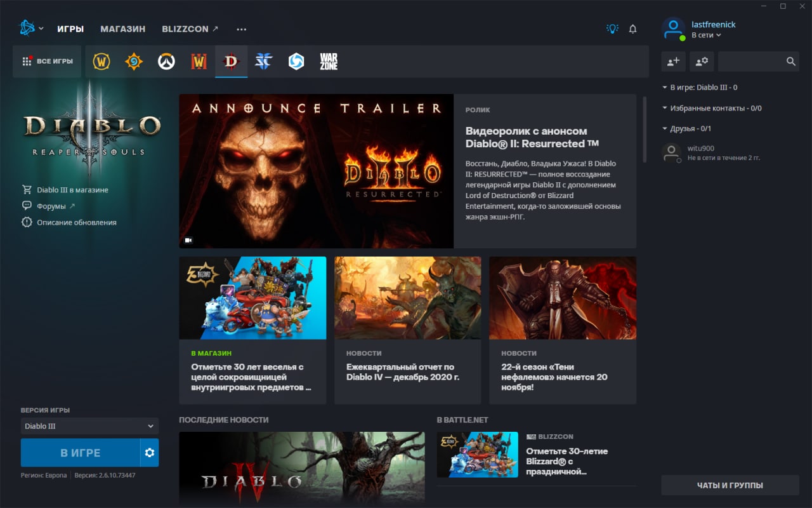This screenshot has width=812, height=508.
Task: Open the 30 лет веселья shop card
Action: tap(252, 330)
